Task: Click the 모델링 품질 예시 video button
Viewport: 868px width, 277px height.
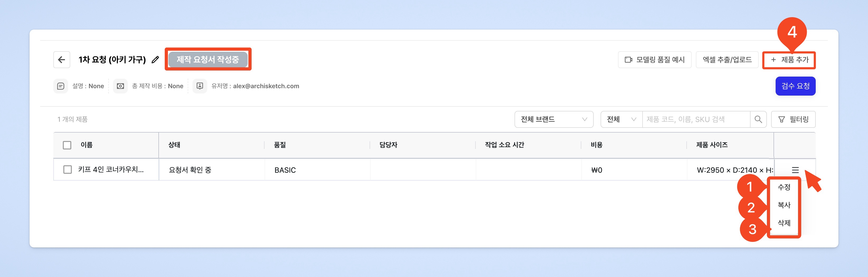Action: [654, 60]
